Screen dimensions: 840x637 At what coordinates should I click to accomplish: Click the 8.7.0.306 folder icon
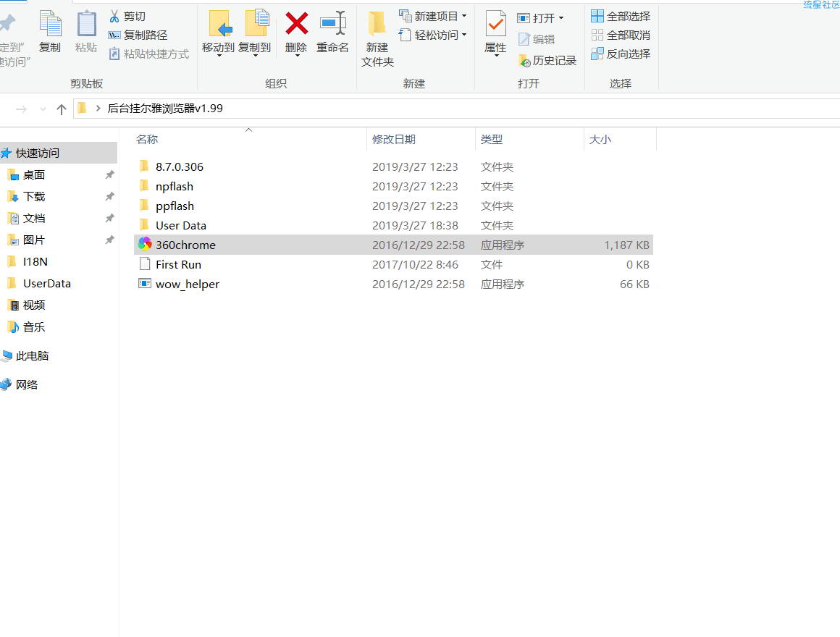144,166
